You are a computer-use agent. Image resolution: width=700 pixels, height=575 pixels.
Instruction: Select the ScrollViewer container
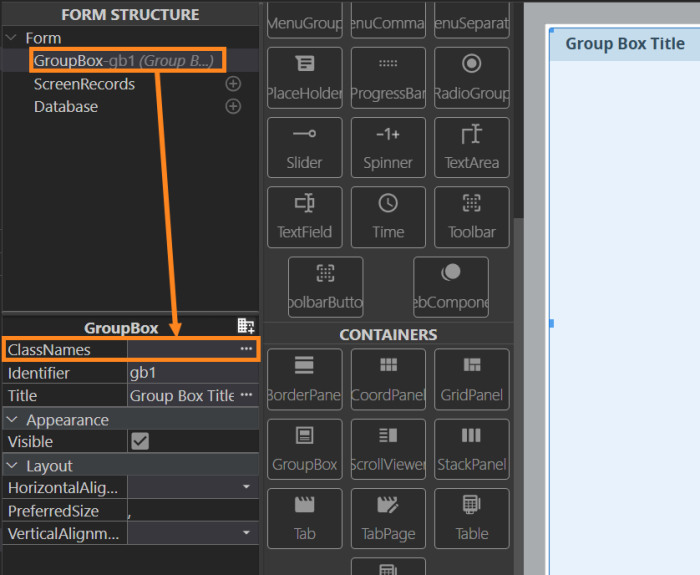tap(388, 448)
